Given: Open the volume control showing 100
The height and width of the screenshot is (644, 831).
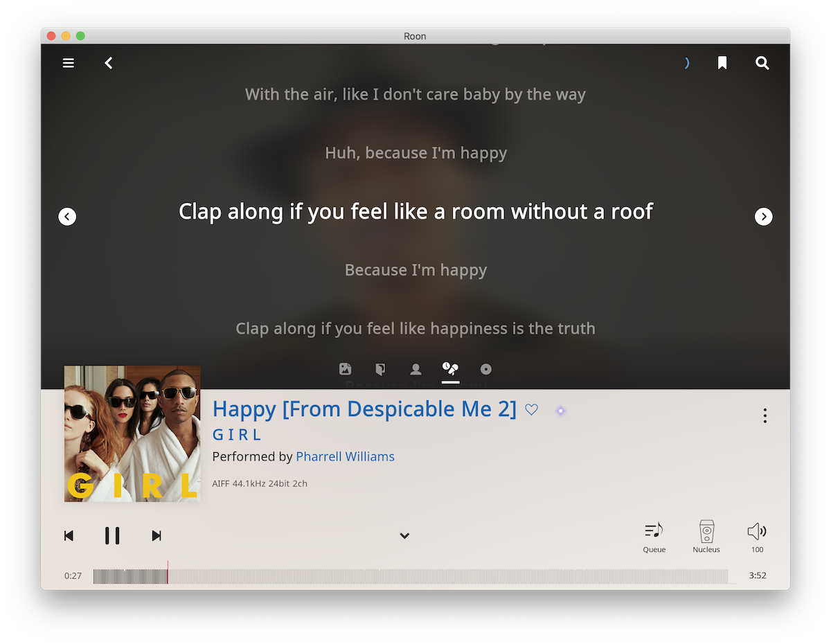Looking at the screenshot, I should (x=757, y=537).
